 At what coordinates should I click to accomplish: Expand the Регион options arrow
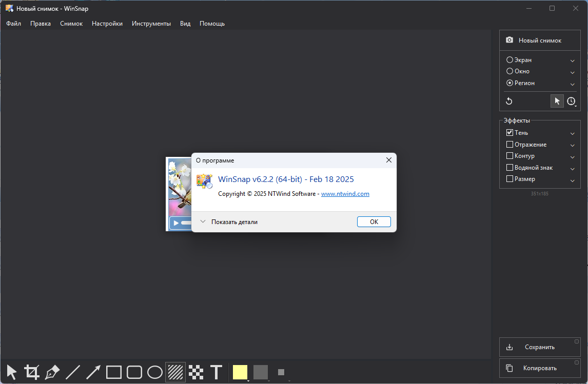(573, 84)
